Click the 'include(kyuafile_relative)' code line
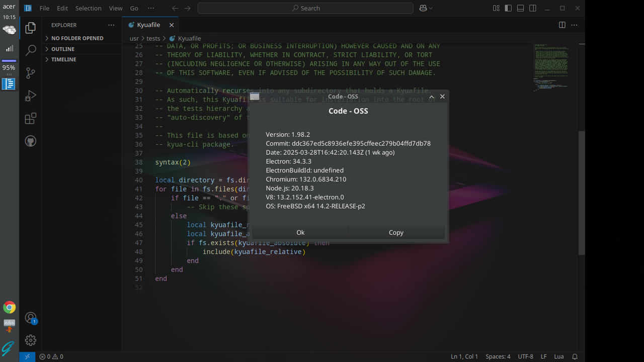This screenshot has width=644, height=362. (x=254, y=252)
